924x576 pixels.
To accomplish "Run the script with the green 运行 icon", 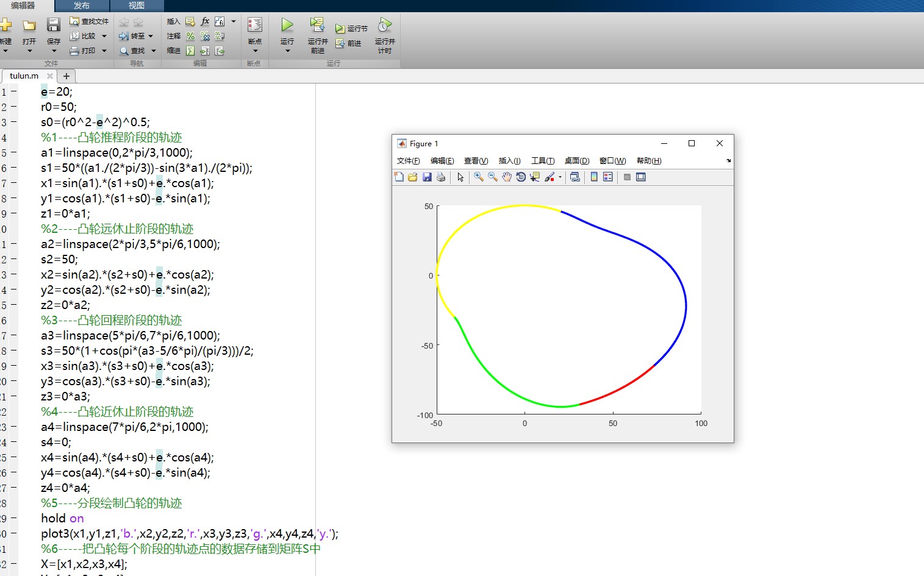I will pyautogui.click(x=287, y=25).
